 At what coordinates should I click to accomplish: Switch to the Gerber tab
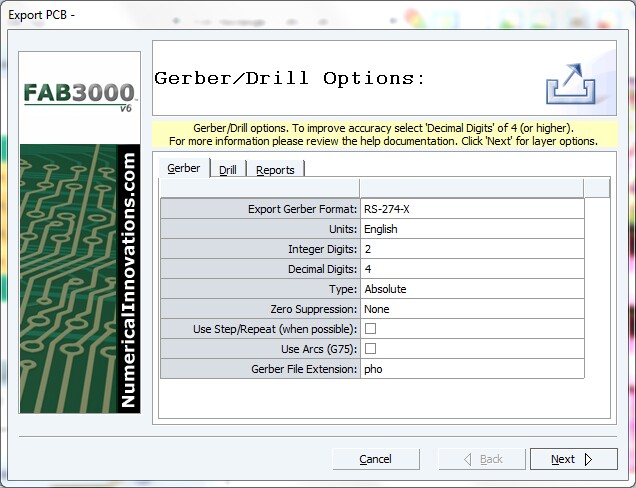tap(184, 168)
